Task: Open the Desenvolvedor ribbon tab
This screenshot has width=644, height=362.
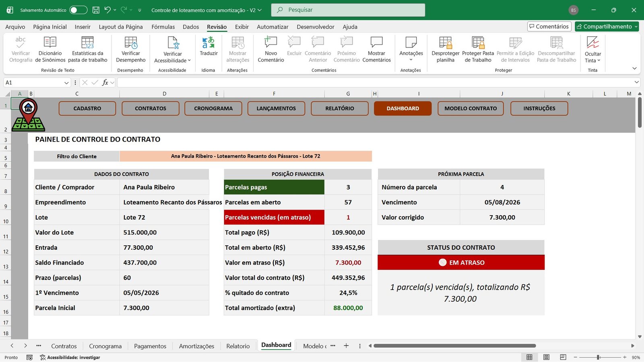Action: tap(316, 27)
